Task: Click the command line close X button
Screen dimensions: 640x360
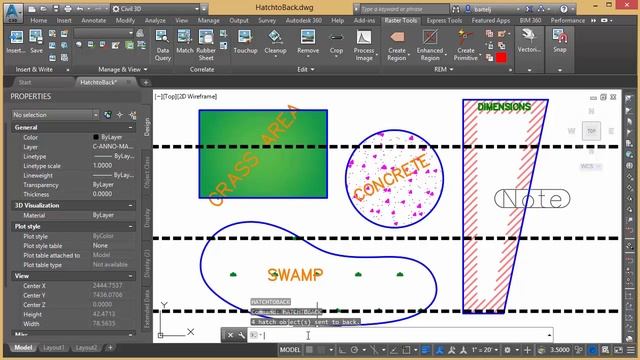Action: pyautogui.click(x=230, y=335)
